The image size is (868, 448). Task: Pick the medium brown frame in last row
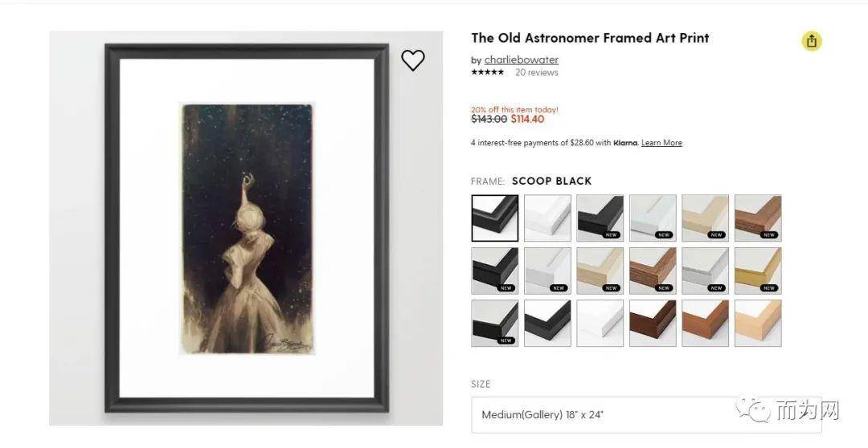pos(706,323)
